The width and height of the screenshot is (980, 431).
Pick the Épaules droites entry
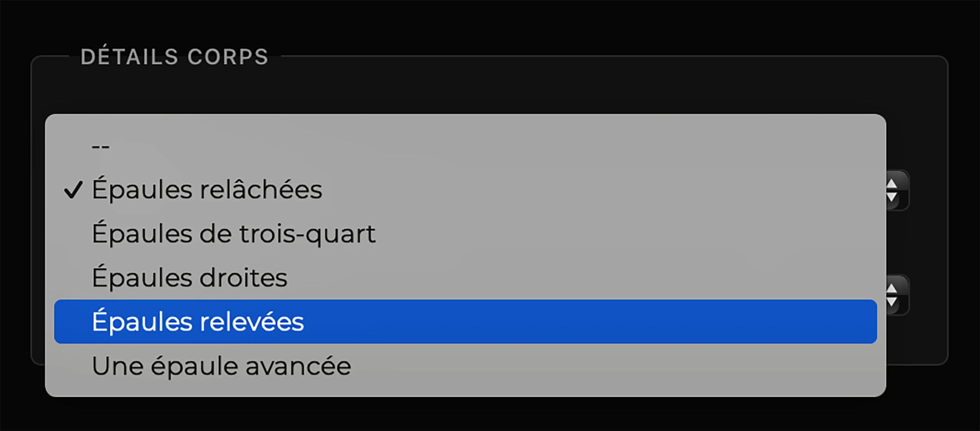click(x=189, y=278)
